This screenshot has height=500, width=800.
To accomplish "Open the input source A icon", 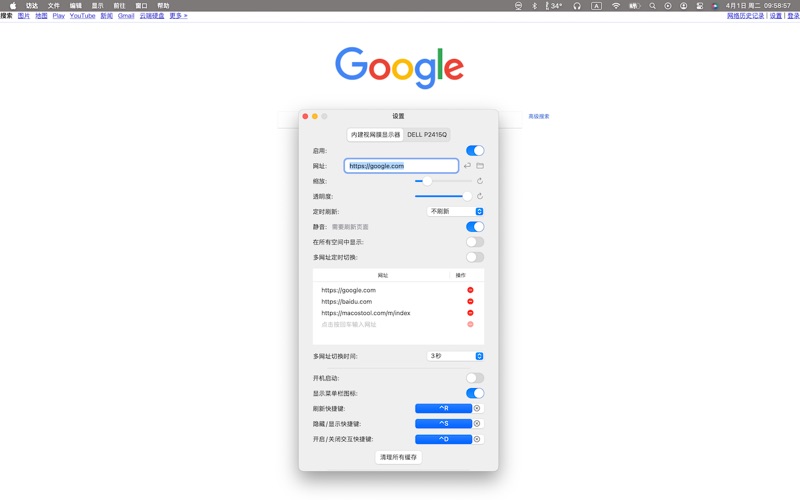I will [596, 6].
